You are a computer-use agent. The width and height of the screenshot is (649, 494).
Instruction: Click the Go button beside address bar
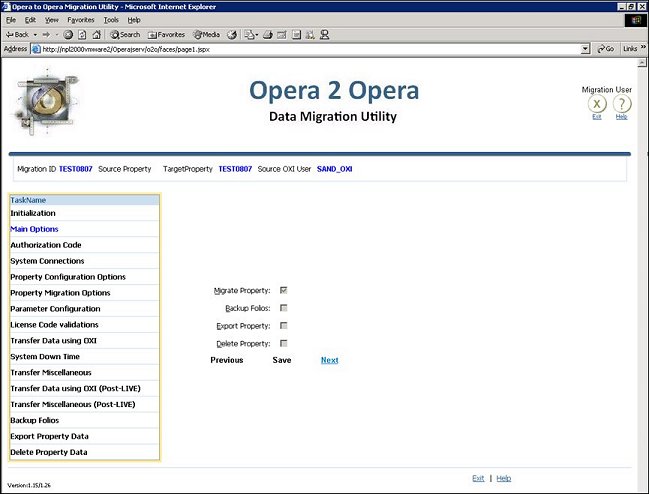coord(605,48)
